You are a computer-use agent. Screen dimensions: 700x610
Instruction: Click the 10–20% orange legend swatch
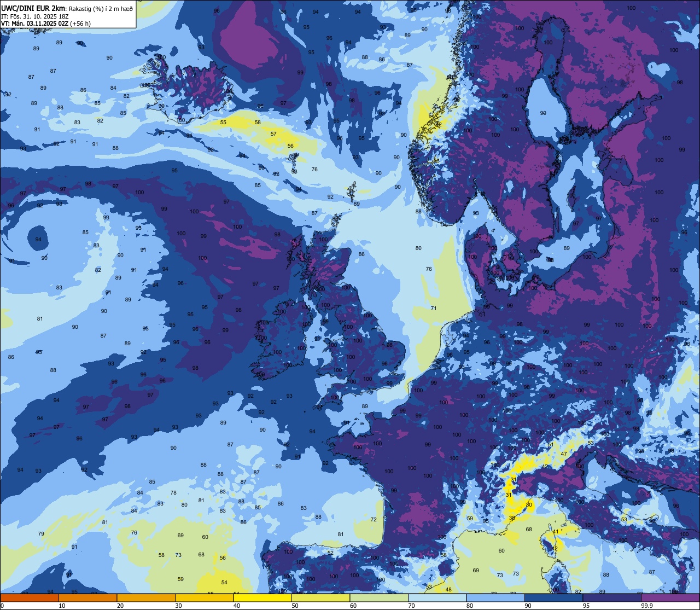point(87,597)
